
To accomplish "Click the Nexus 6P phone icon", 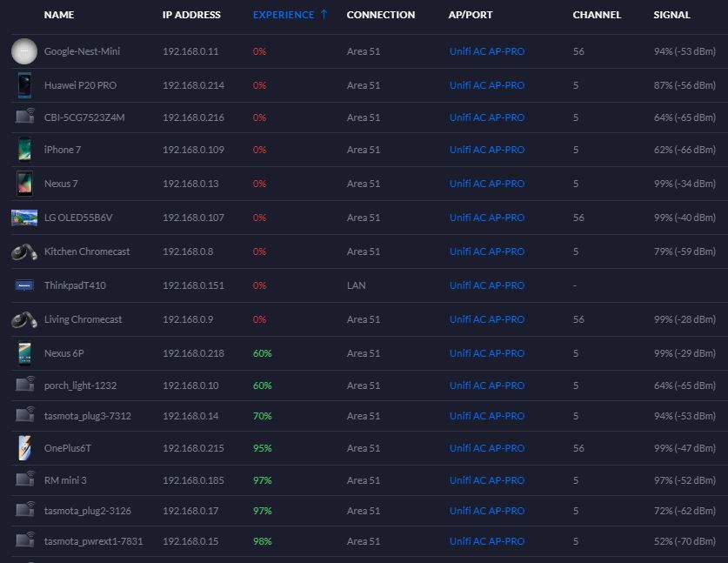I will (x=24, y=353).
